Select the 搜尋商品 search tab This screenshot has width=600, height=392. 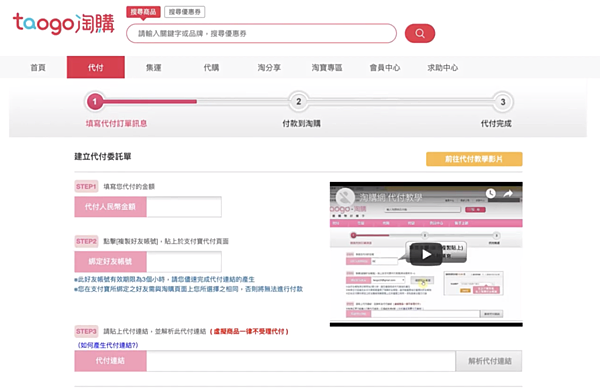point(143,12)
